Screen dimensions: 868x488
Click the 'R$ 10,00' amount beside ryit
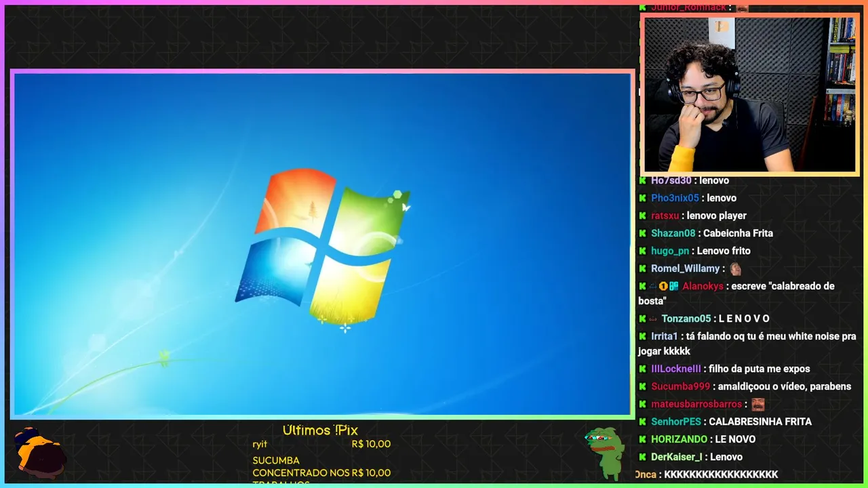tap(371, 444)
